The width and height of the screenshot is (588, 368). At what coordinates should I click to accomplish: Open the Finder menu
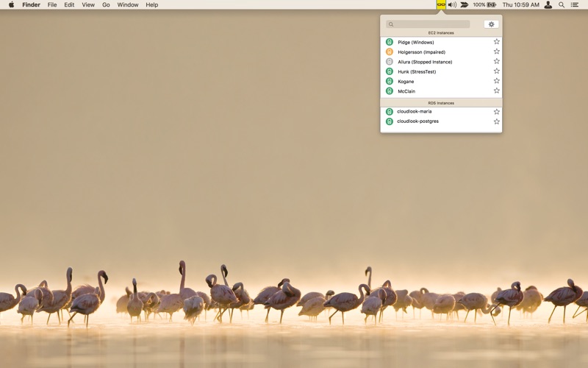31,5
